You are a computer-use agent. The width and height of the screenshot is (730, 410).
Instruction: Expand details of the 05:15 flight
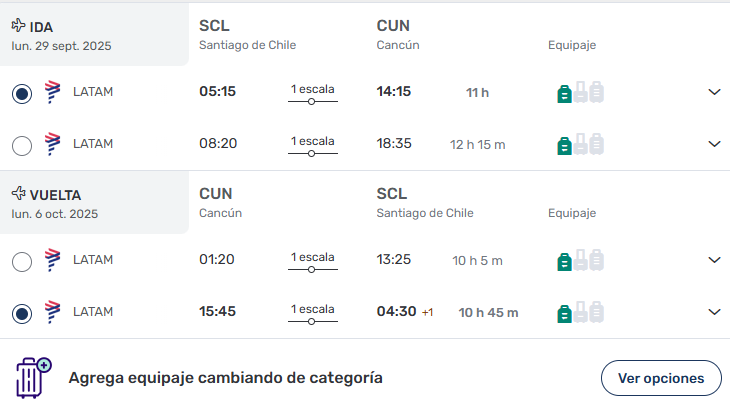click(714, 92)
